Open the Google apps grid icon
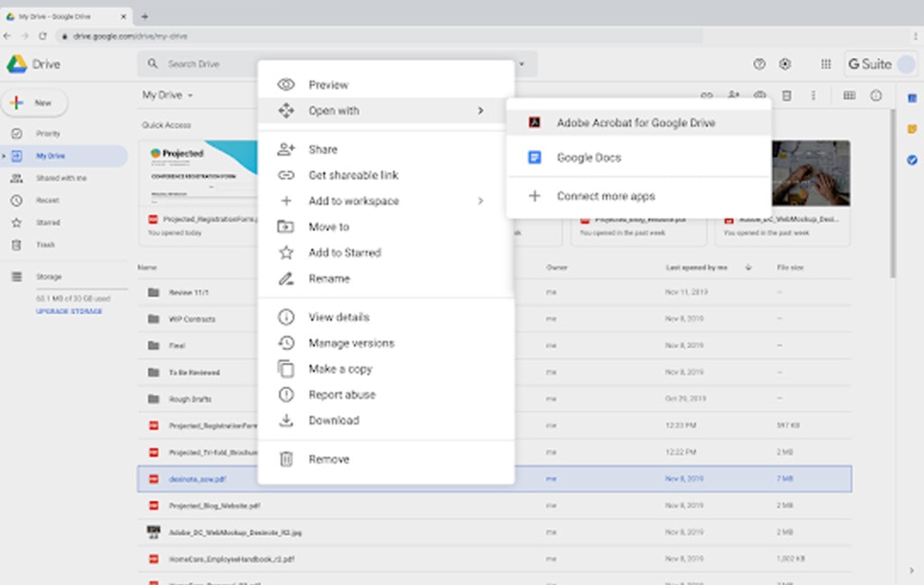The width and height of the screenshot is (924, 585). [826, 64]
